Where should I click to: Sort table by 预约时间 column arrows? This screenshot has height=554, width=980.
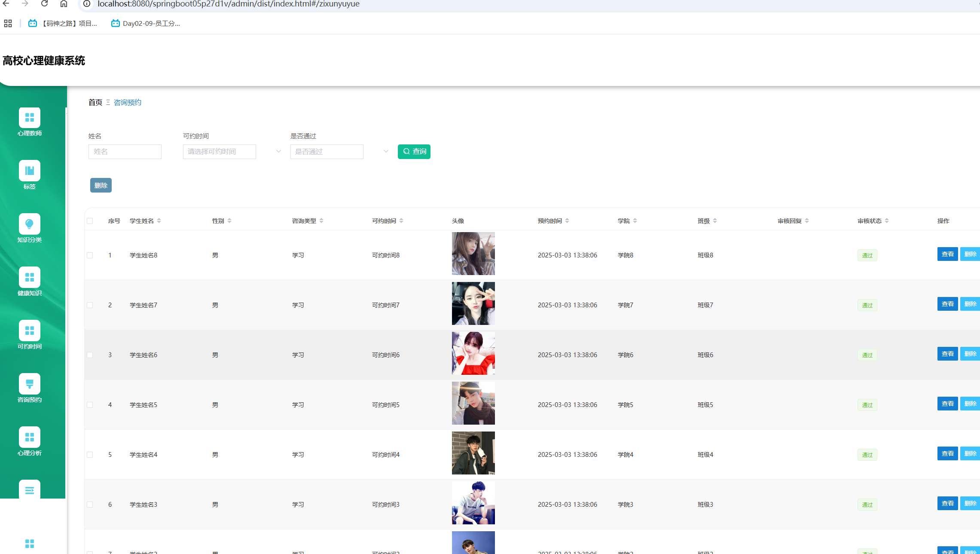[x=567, y=221]
